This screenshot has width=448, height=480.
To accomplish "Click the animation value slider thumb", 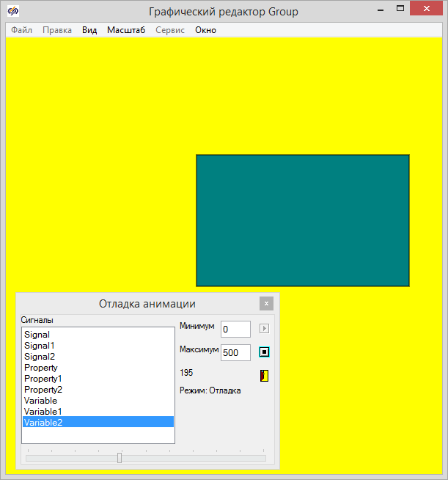I will click(x=120, y=458).
